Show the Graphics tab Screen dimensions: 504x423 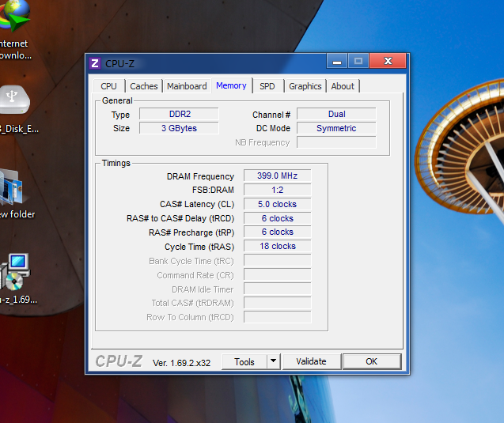[305, 86]
